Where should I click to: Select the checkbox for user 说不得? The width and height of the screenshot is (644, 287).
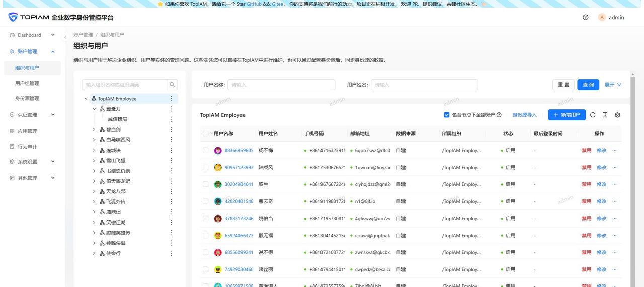pos(205,253)
